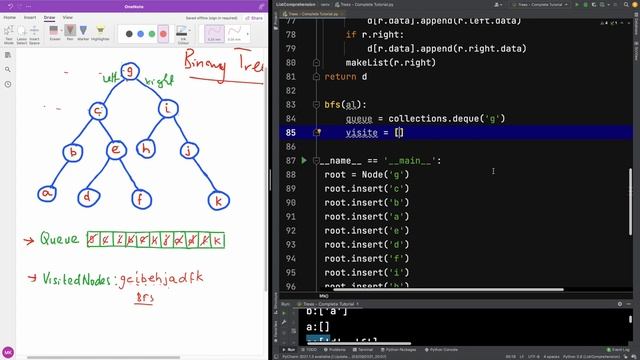The width and height of the screenshot is (640, 360).
Task: Open OneNote recent notes sidebar icon
Action: pos(8,84)
